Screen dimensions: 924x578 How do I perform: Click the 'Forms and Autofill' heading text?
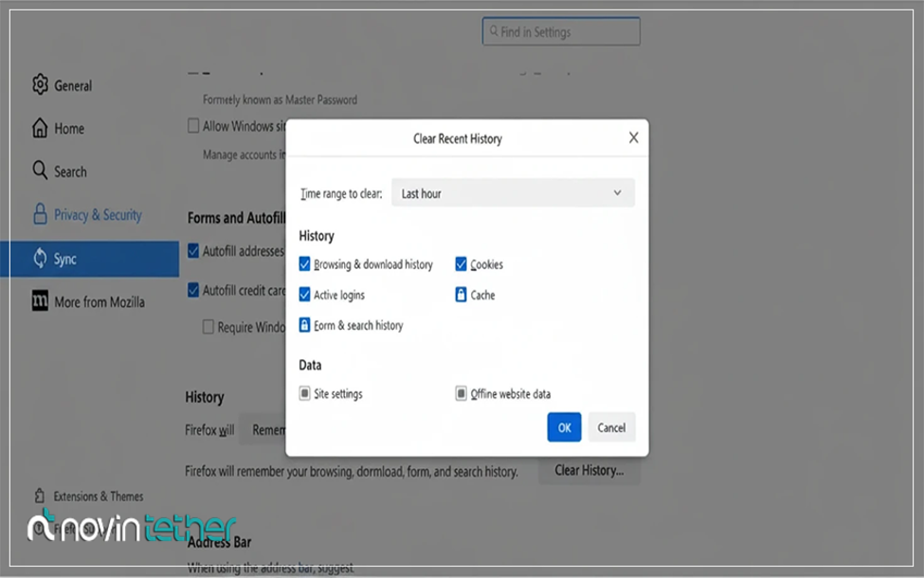tap(236, 218)
